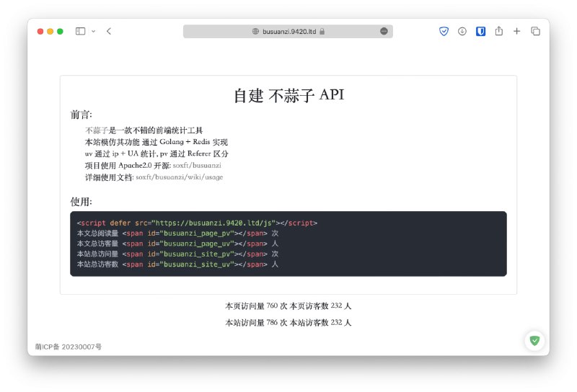This screenshot has height=392, width=577.
Task: Click the busuanzi_site_uv code line
Action: pos(177,264)
